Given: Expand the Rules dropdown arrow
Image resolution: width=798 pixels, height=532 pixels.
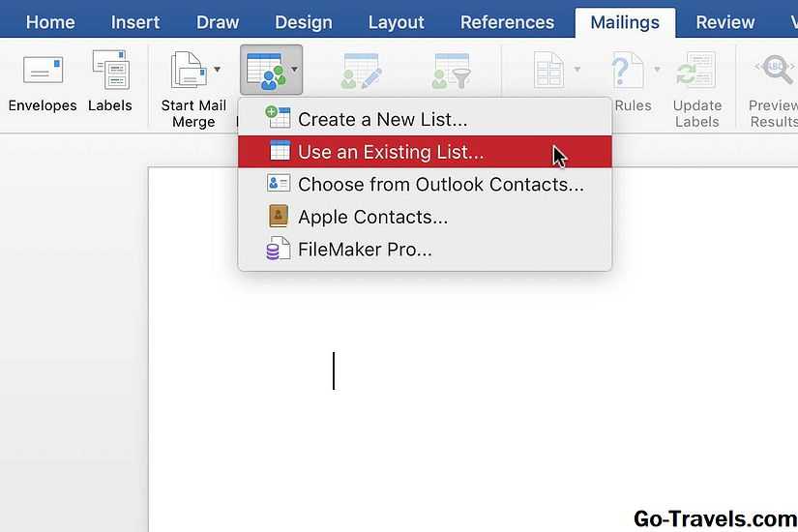Looking at the screenshot, I should (x=657, y=70).
